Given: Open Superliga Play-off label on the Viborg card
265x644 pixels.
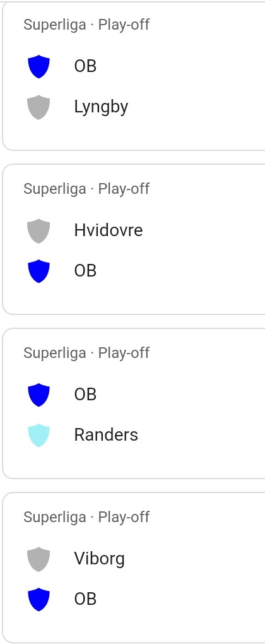Looking at the screenshot, I should coord(86,518).
